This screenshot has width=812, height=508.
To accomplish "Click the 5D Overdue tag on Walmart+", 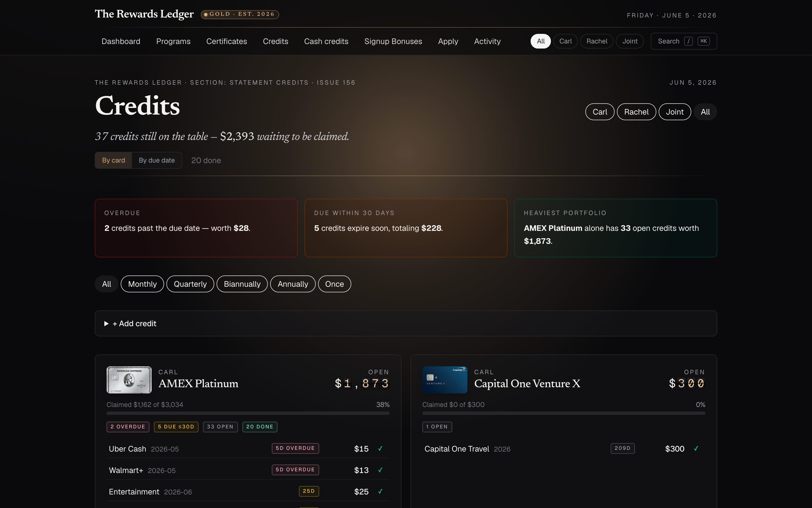I will (295, 470).
